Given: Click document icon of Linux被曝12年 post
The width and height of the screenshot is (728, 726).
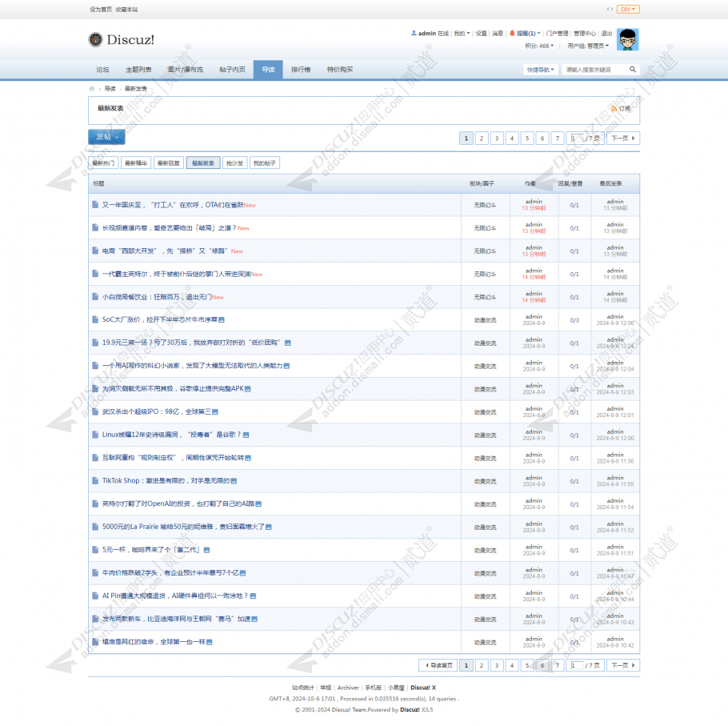Looking at the screenshot, I should 95,435.
